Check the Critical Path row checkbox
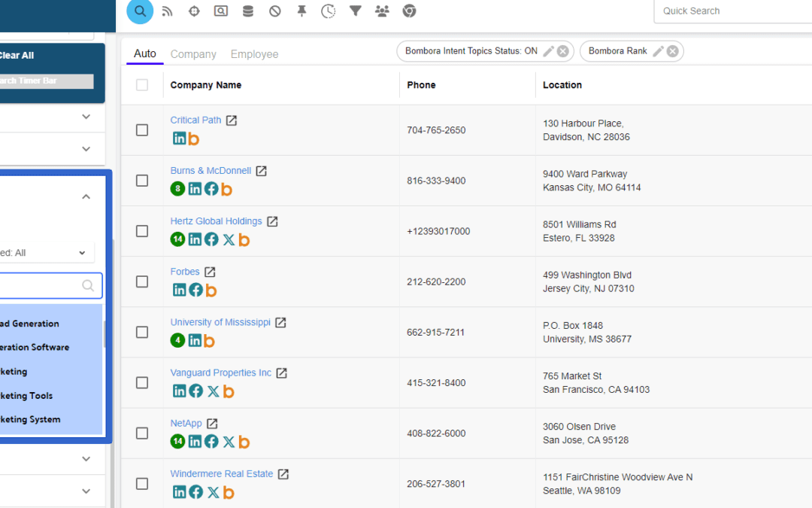The height and width of the screenshot is (508, 812). point(142,130)
